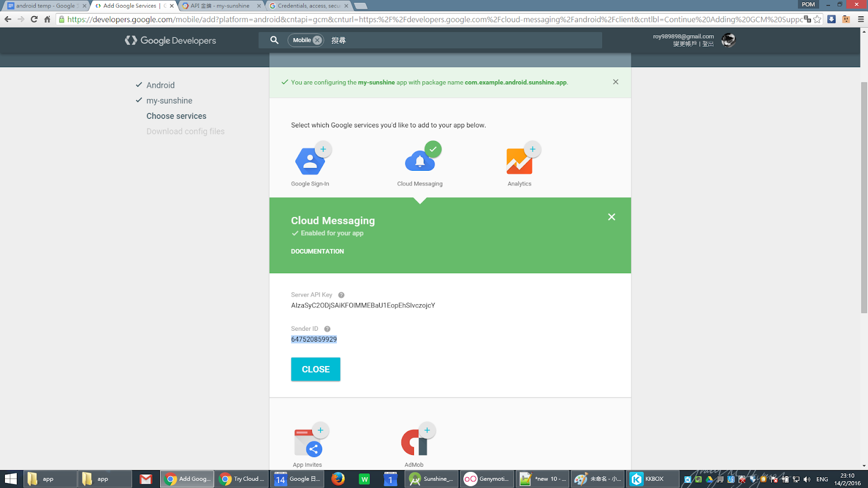Image resolution: width=868 pixels, height=488 pixels.
Task: Open the Try Cloud Chrome taskbar window
Action: pyautogui.click(x=242, y=479)
